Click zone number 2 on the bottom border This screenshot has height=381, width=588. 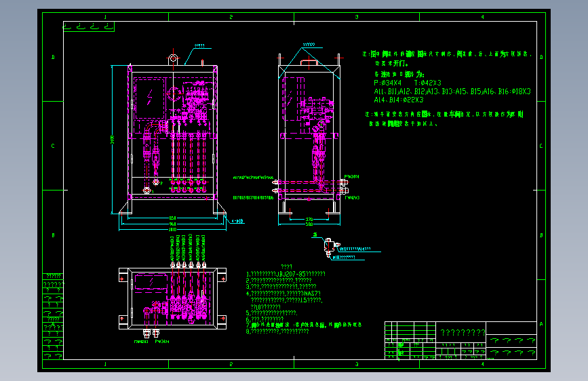[x=231, y=364]
